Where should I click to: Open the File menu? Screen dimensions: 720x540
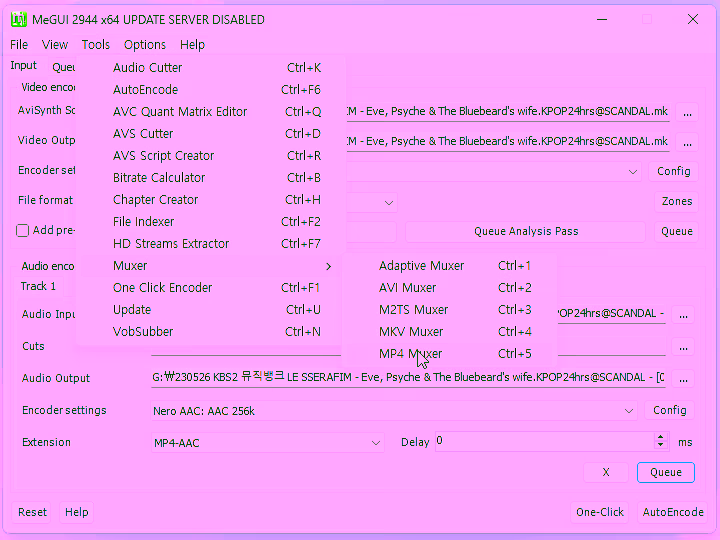coord(19,45)
